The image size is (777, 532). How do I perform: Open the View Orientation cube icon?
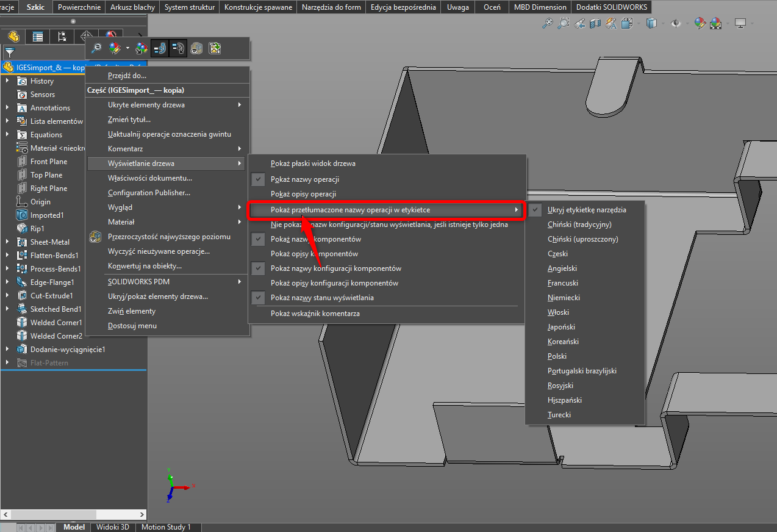tap(626, 23)
